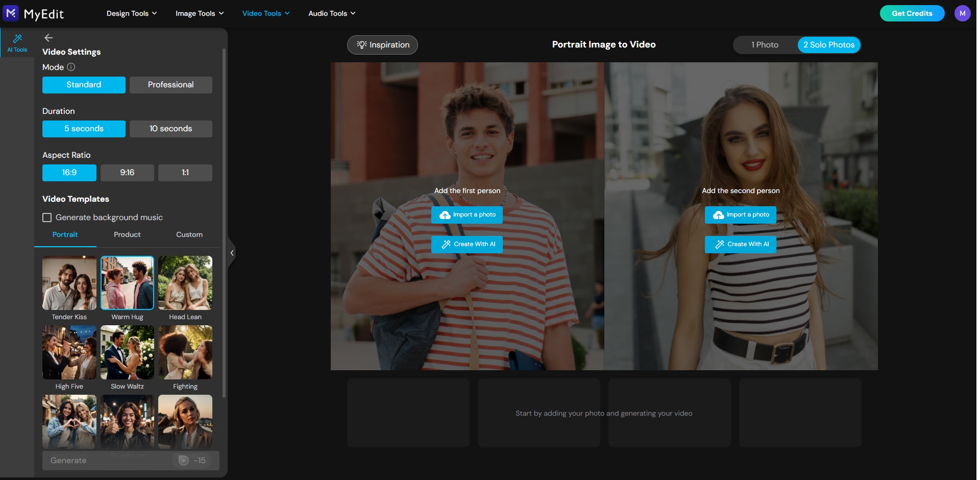Select the High Five template
The height and width of the screenshot is (480, 980).
[x=69, y=352]
